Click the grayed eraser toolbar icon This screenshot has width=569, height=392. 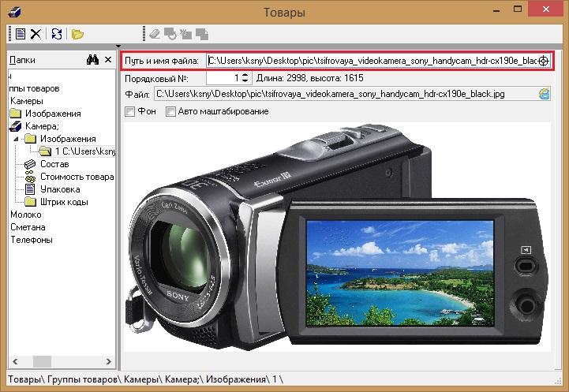pyautogui.click(x=155, y=34)
